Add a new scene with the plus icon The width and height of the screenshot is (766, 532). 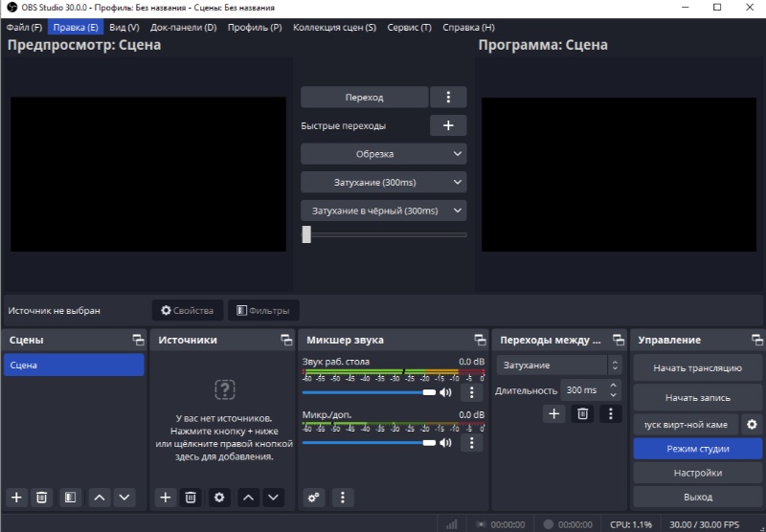16,498
